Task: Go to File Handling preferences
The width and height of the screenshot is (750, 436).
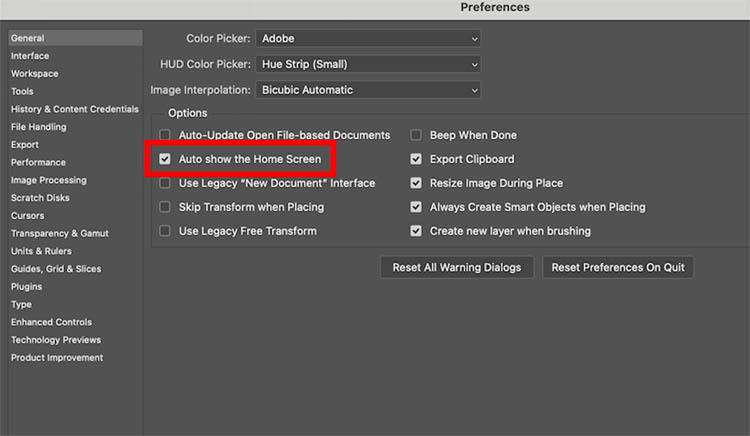Action: click(x=39, y=127)
